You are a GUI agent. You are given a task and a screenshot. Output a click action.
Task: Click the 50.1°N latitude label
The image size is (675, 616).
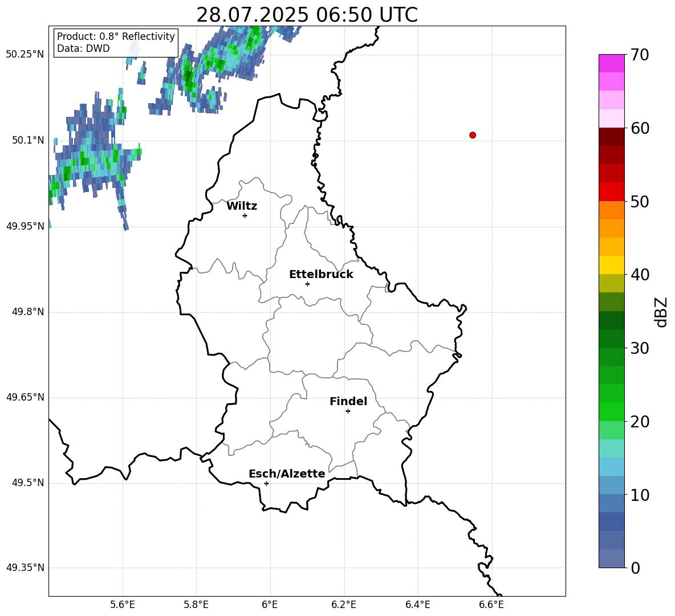[x=28, y=140]
